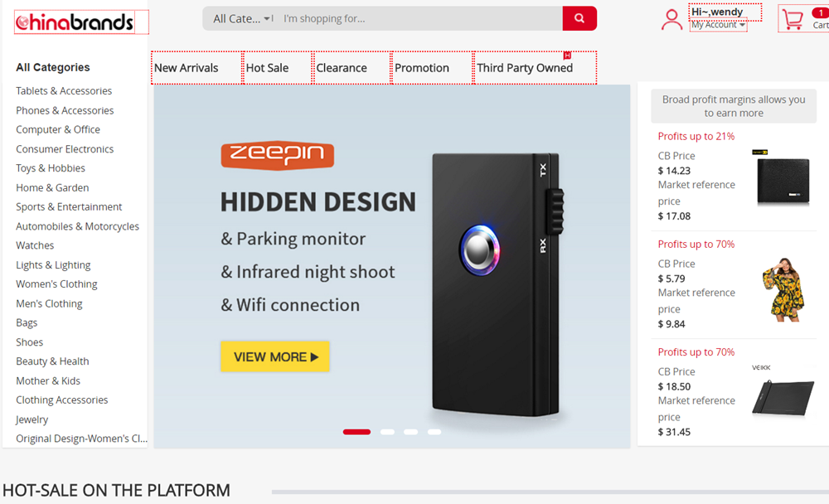Open the Hot Sale tab
This screenshot has height=504, width=829.
tap(267, 68)
